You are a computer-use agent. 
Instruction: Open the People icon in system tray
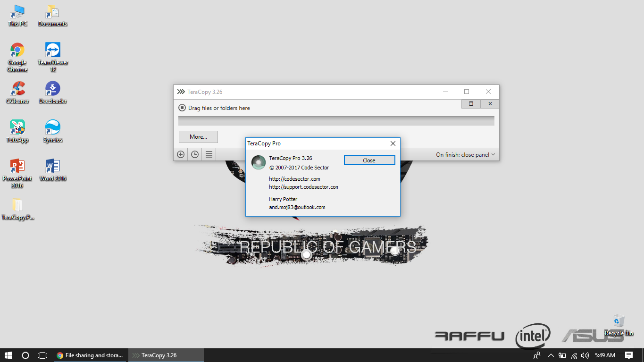click(x=537, y=355)
